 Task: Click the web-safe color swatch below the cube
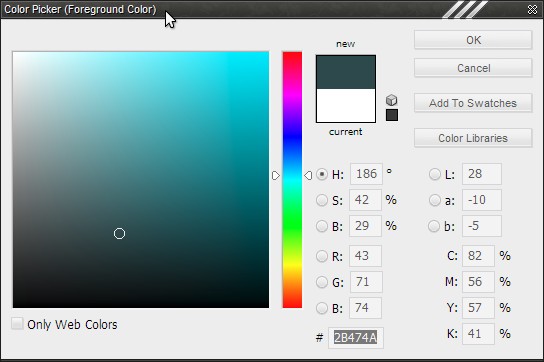392,115
